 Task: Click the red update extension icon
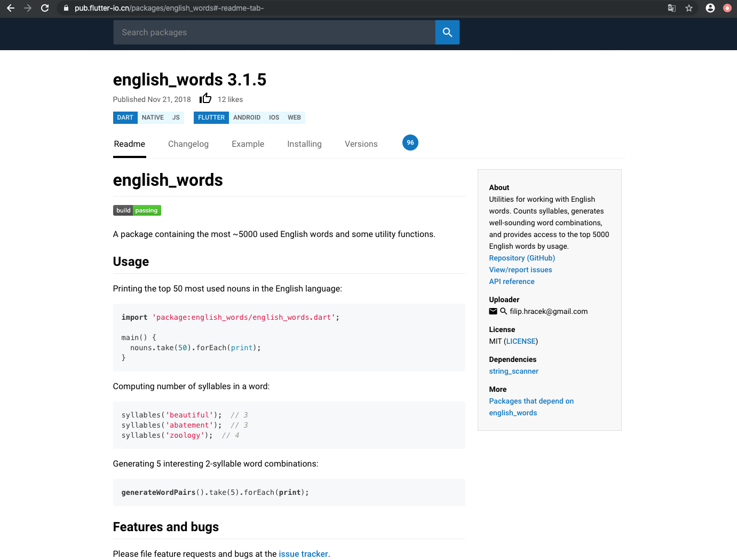coord(727,8)
